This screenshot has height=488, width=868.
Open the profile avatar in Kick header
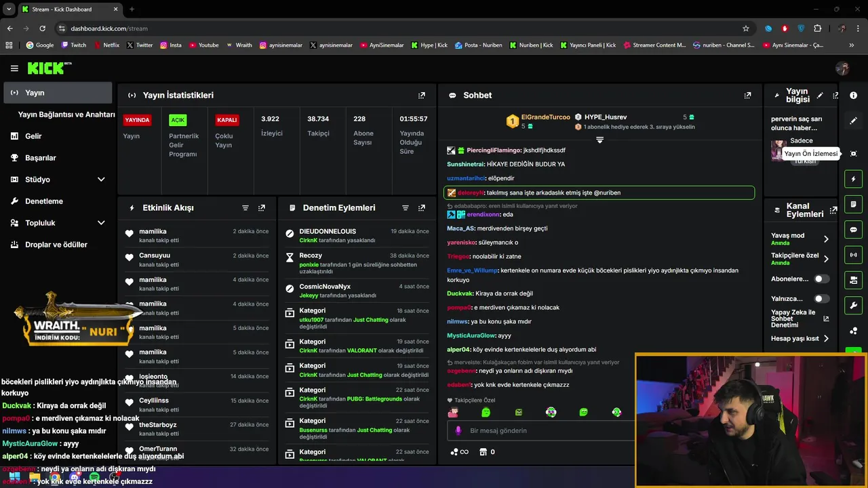pos(842,68)
